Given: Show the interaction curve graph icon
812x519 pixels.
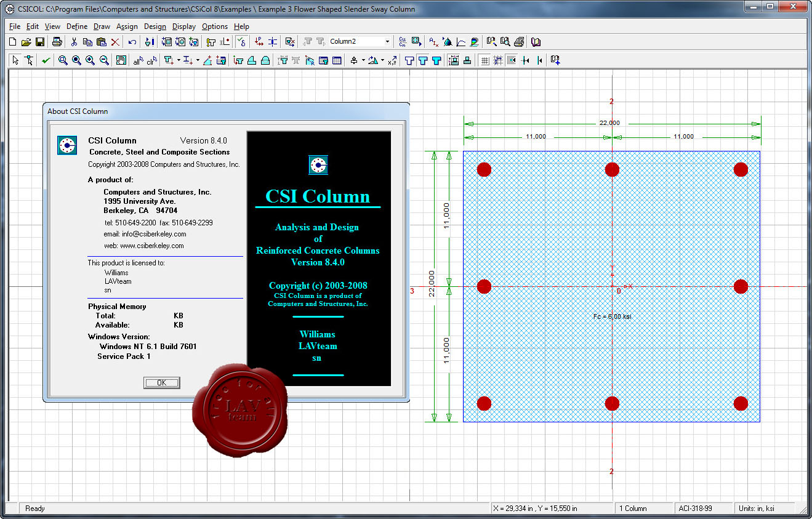Looking at the screenshot, I should point(460,42).
